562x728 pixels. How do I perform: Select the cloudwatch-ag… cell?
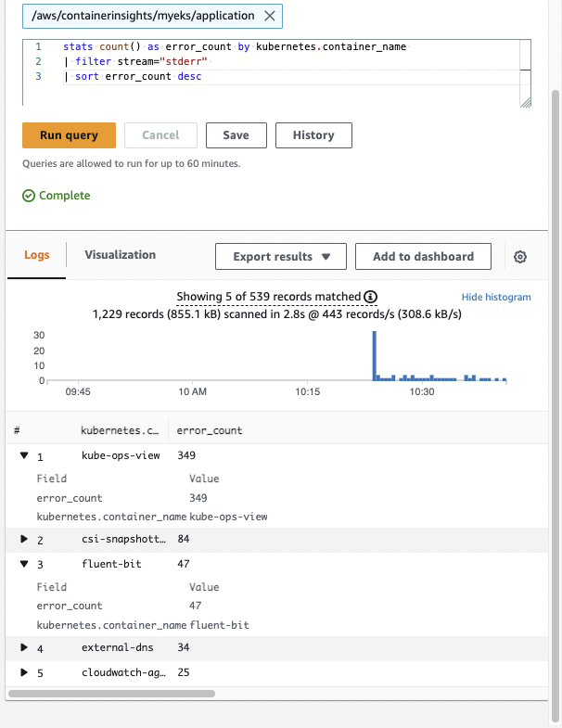click(x=123, y=672)
